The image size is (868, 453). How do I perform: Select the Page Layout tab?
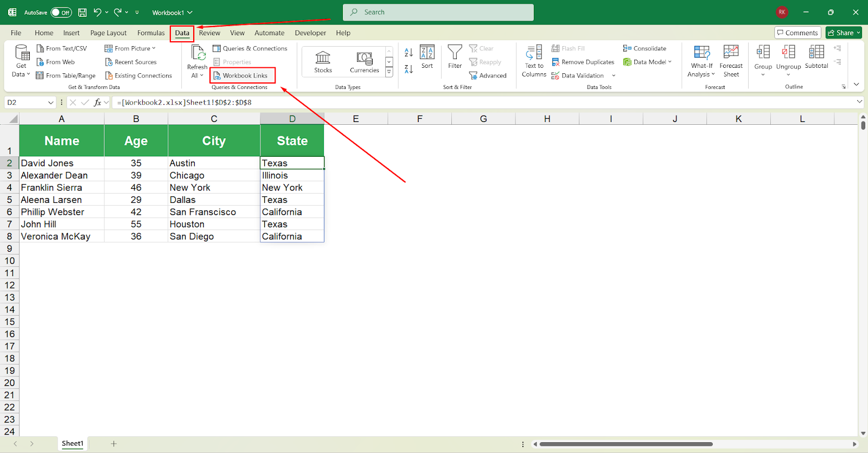tap(108, 33)
